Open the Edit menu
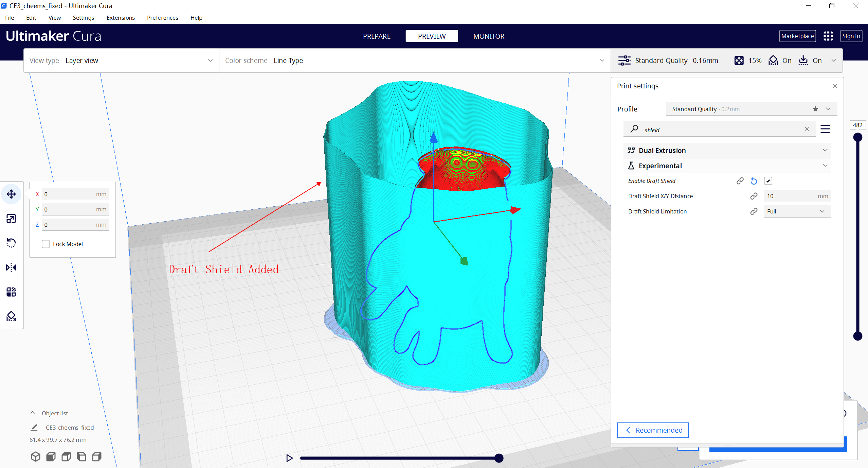This screenshot has width=868, height=468. (x=31, y=18)
